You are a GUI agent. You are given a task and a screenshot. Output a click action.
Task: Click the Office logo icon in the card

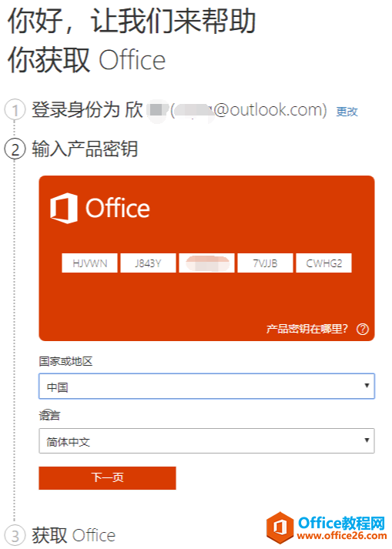point(64,208)
